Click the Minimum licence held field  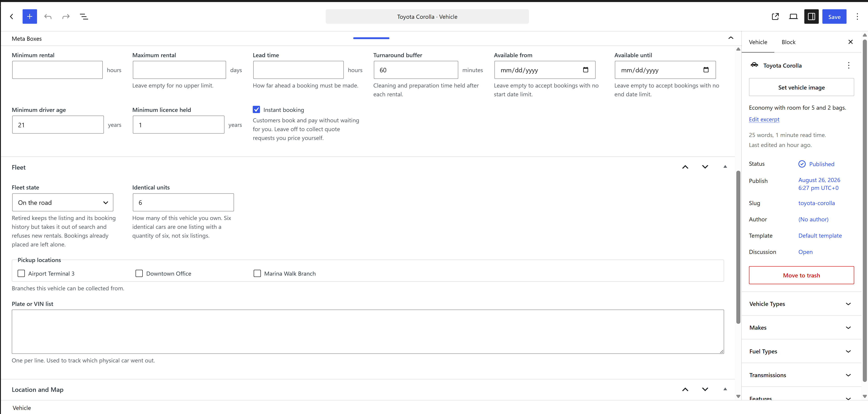tap(179, 125)
